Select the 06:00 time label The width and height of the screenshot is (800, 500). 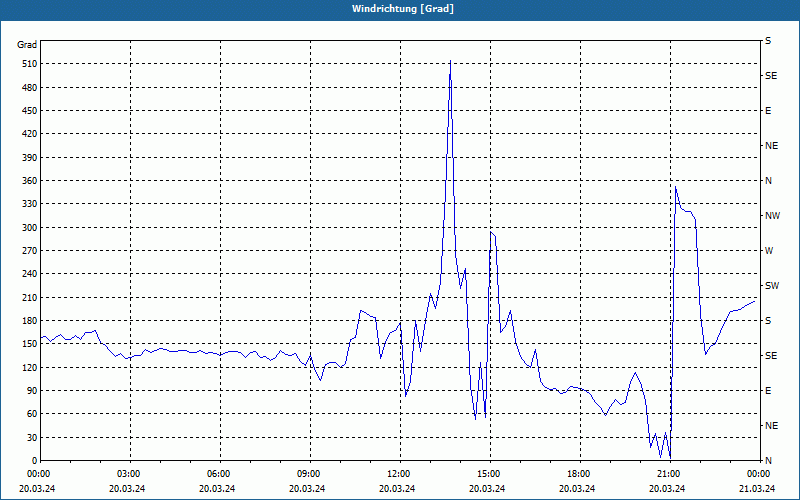pyautogui.click(x=220, y=474)
